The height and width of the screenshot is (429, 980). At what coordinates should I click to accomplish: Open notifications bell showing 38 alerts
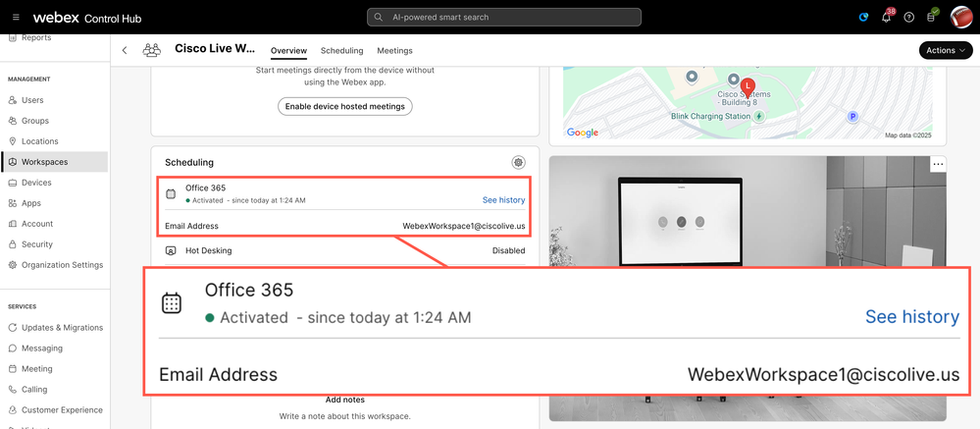pos(886,17)
